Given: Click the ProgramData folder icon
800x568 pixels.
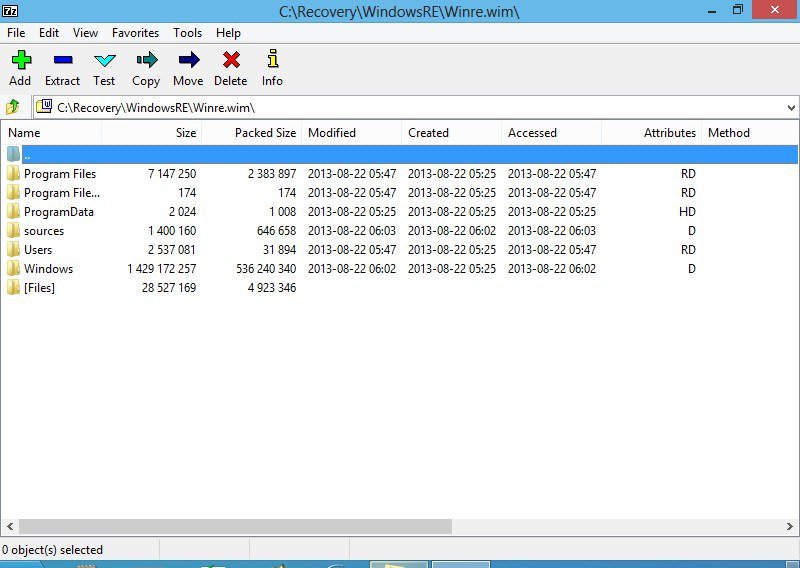Looking at the screenshot, I should [x=14, y=212].
